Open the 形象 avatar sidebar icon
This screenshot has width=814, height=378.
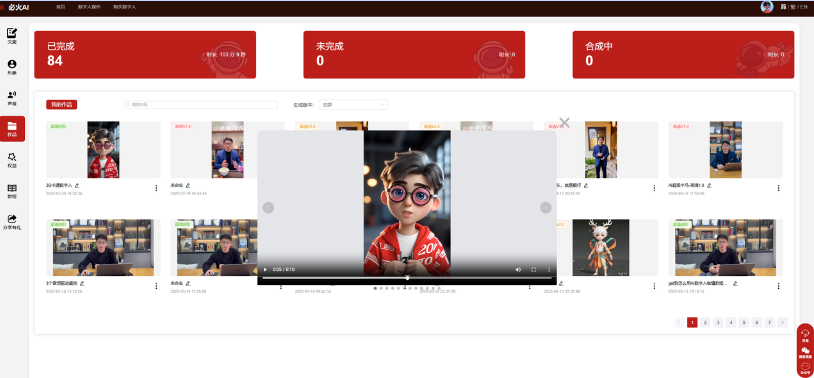(x=12, y=67)
